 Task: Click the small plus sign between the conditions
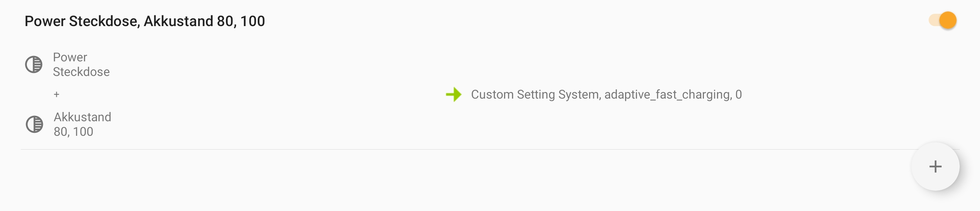57,95
